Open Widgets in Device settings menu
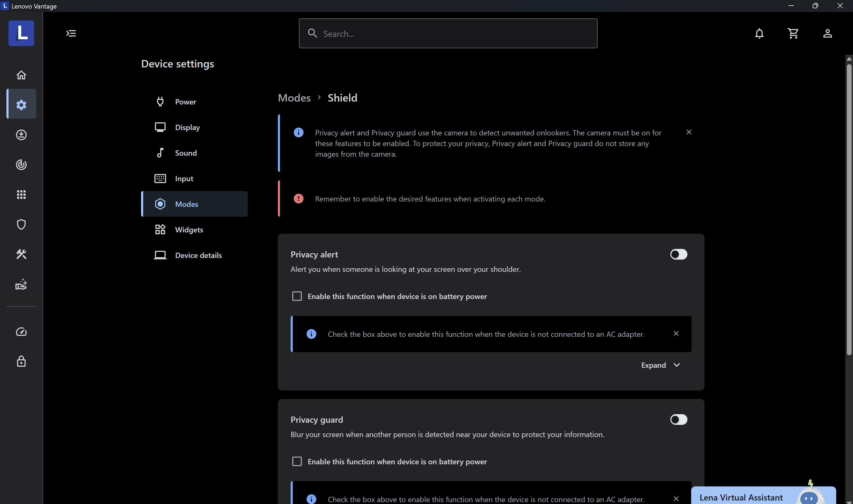This screenshot has height=504, width=853. [x=189, y=229]
